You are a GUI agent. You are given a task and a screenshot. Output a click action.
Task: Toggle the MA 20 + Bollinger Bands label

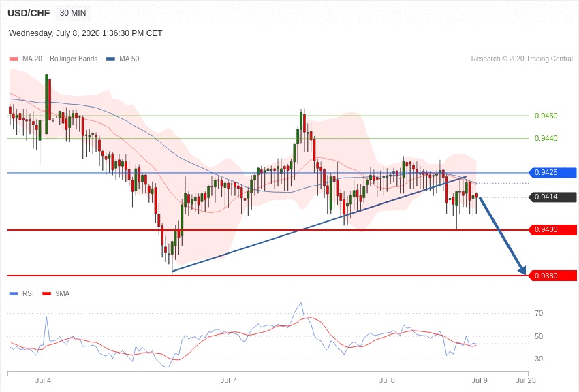pyautogui.click(x=60, y=59)
